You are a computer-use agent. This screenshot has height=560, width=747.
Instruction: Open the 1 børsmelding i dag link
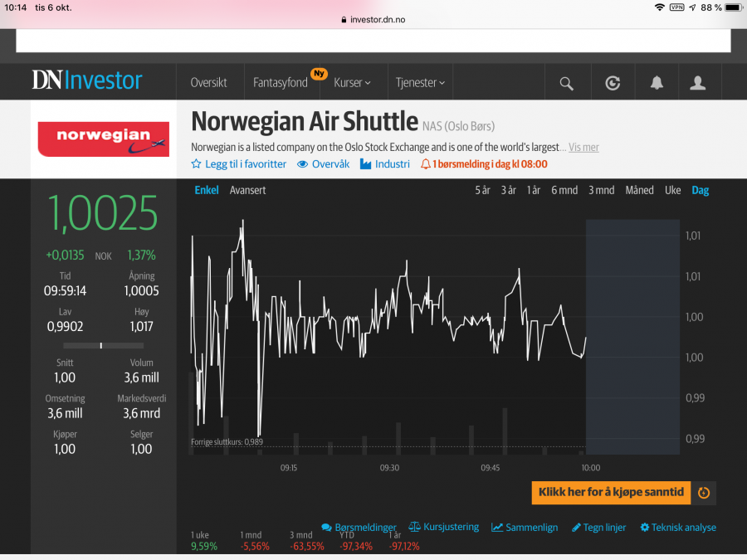click(x=484, y=164)
